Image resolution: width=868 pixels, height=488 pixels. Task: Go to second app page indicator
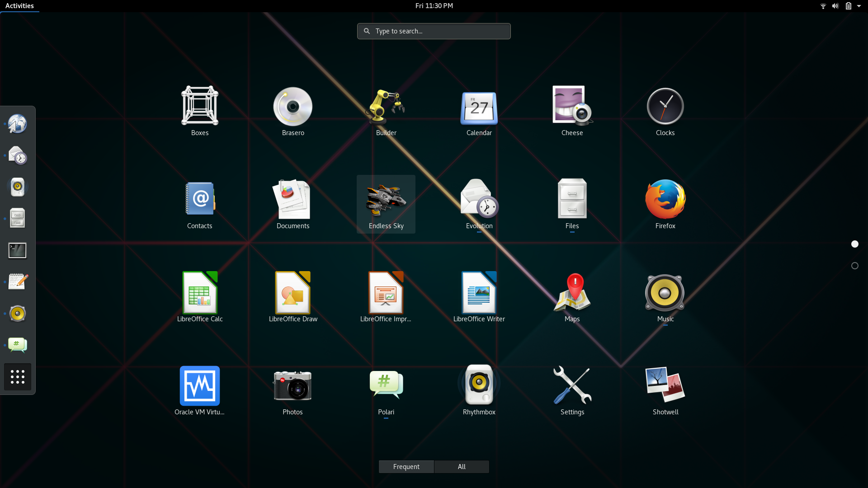point(855,266)
